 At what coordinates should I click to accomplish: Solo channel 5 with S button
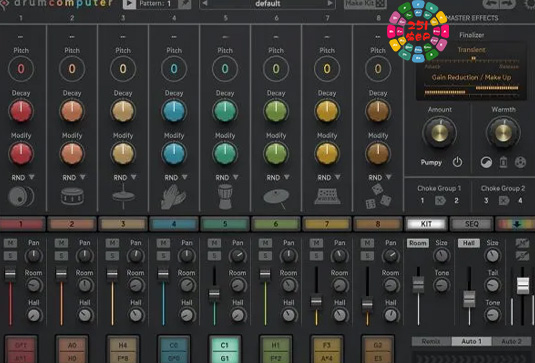(x=214, y=256)
